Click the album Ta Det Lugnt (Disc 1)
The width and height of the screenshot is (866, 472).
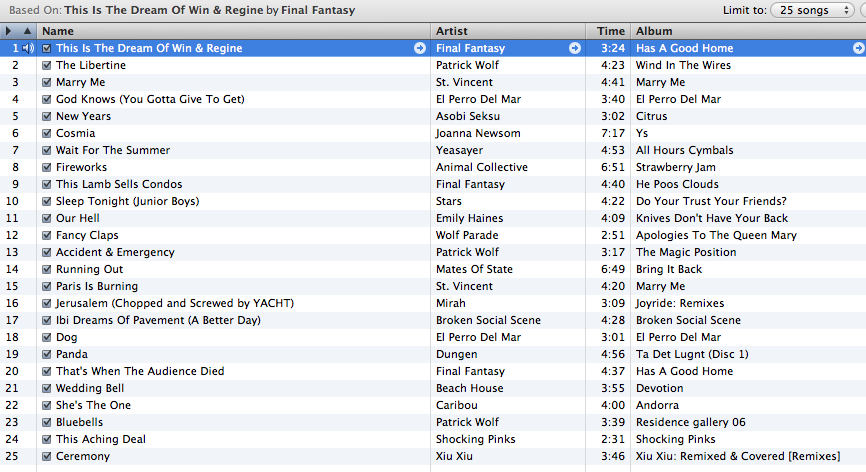click(x=692, y=354)
